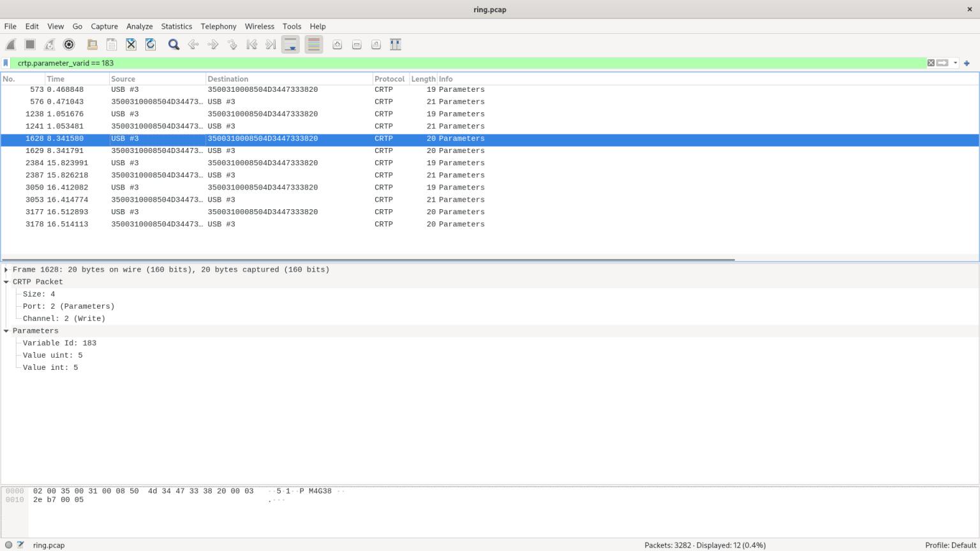
Task: Click the display filter bookmark icon
Action: [6, 63]
